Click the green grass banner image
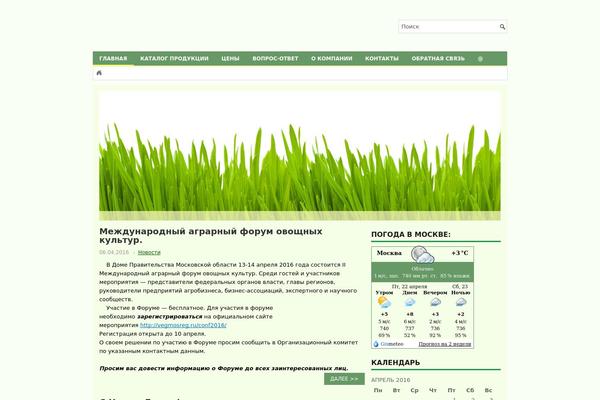Viewport: 600px width, 400px height. coord(300,155)
